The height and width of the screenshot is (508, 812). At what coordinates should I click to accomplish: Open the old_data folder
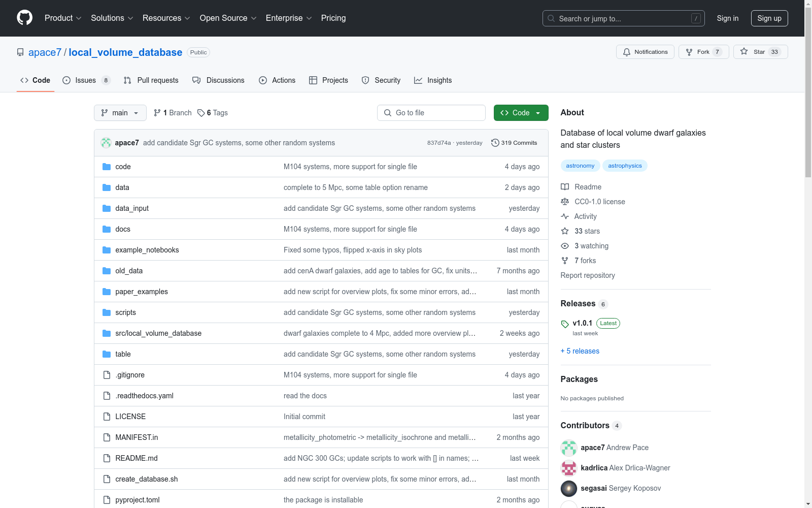[129, 271]
